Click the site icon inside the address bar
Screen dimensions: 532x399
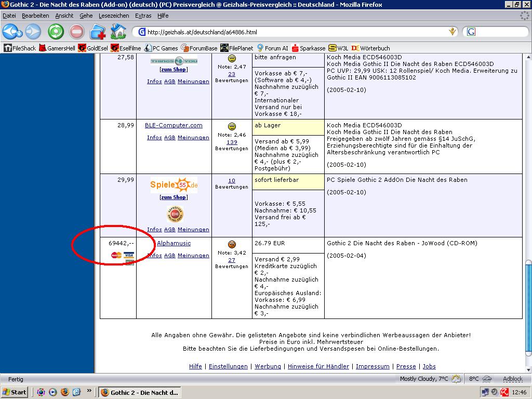pyautogui.click(x=142, y=32)
